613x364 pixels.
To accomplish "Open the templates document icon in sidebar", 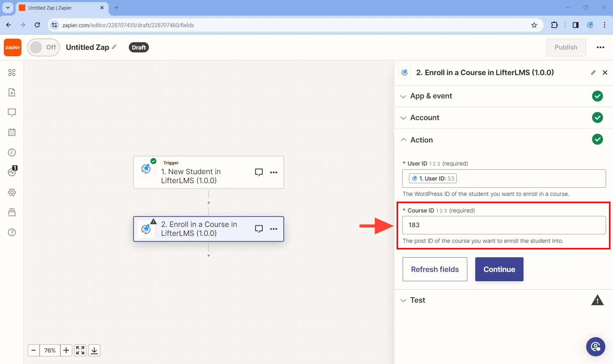I will [x=12, y=92].
